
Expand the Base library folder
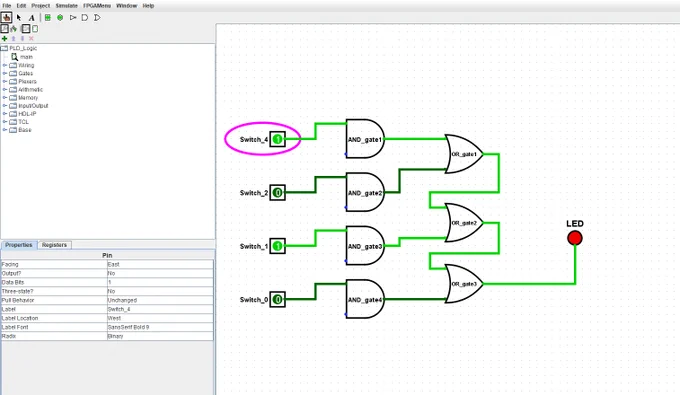tap(5, 130)
